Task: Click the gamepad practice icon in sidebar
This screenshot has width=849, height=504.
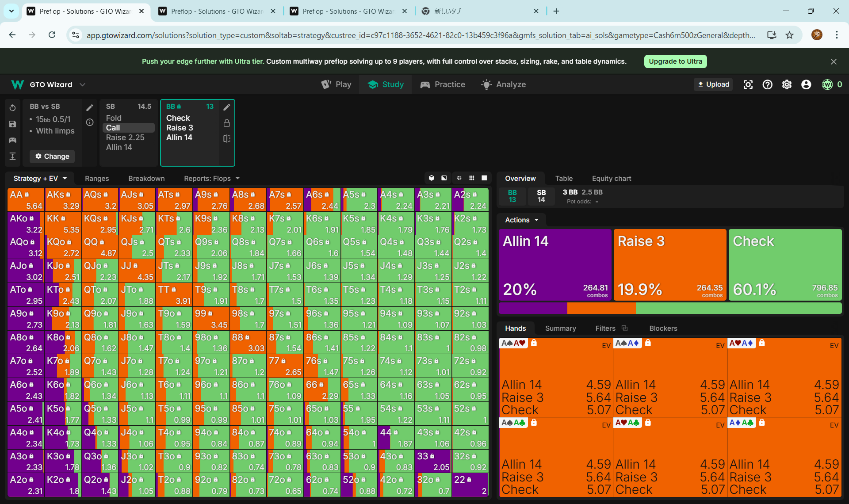Action: [x=12, y=140]
